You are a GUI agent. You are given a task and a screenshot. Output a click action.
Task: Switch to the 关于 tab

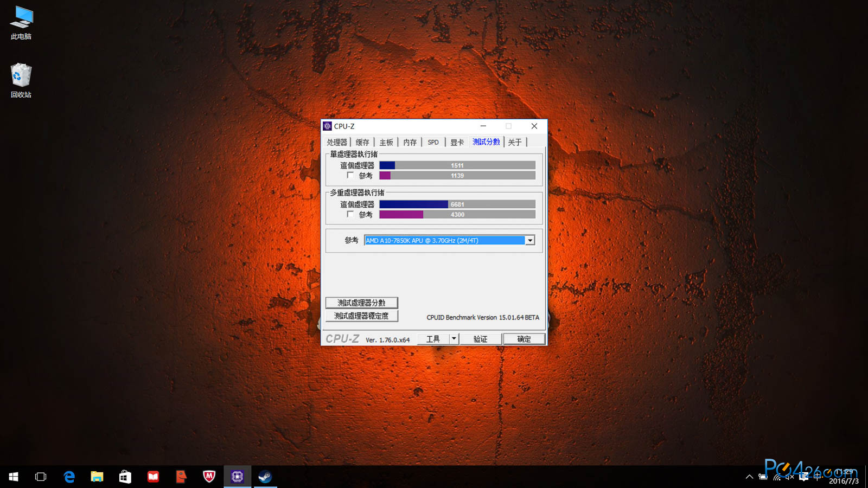[515, 142]
